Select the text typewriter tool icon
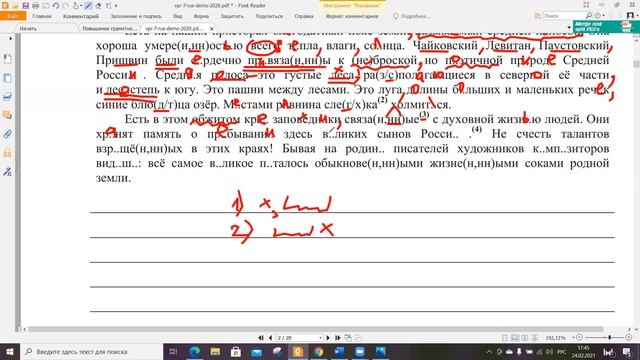Viewport: 640px width, 360px height. coord(108,5)
